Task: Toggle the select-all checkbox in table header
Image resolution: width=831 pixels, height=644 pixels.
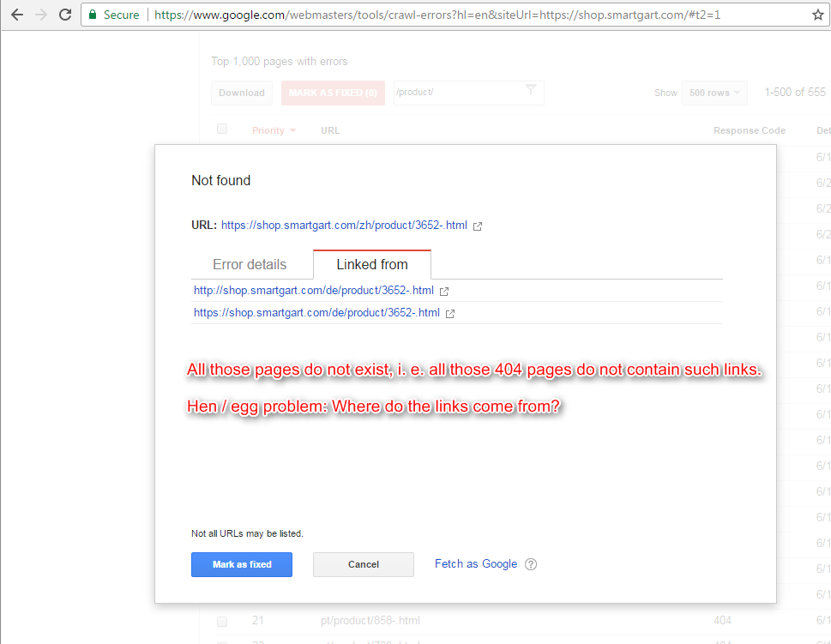Action: tap(222, 129)
